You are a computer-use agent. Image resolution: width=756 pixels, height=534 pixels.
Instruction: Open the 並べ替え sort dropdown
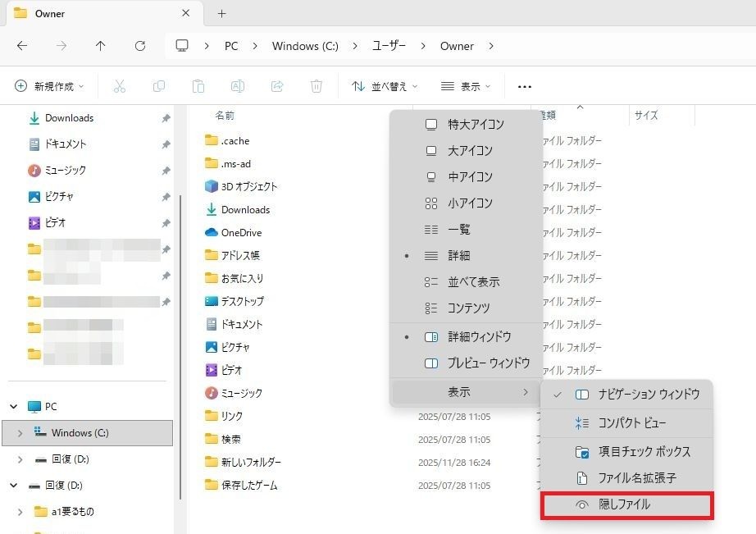(385, 86)
